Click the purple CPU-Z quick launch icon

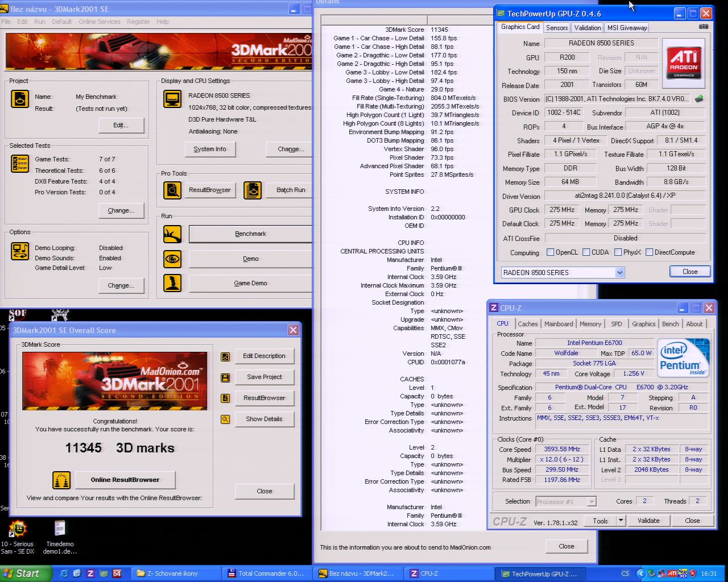pyautogui.click(x=90, y=573)
